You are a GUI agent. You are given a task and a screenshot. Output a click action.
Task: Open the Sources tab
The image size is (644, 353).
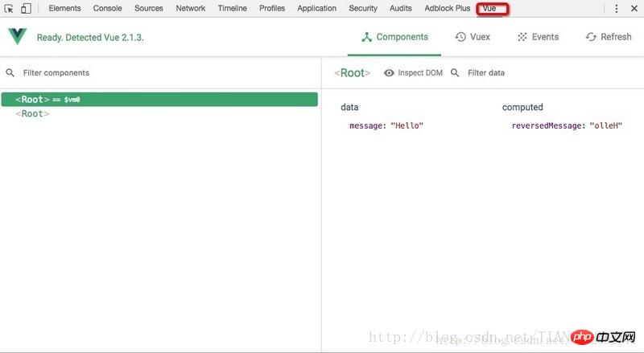pyautogui.click(x=149, y=8)
